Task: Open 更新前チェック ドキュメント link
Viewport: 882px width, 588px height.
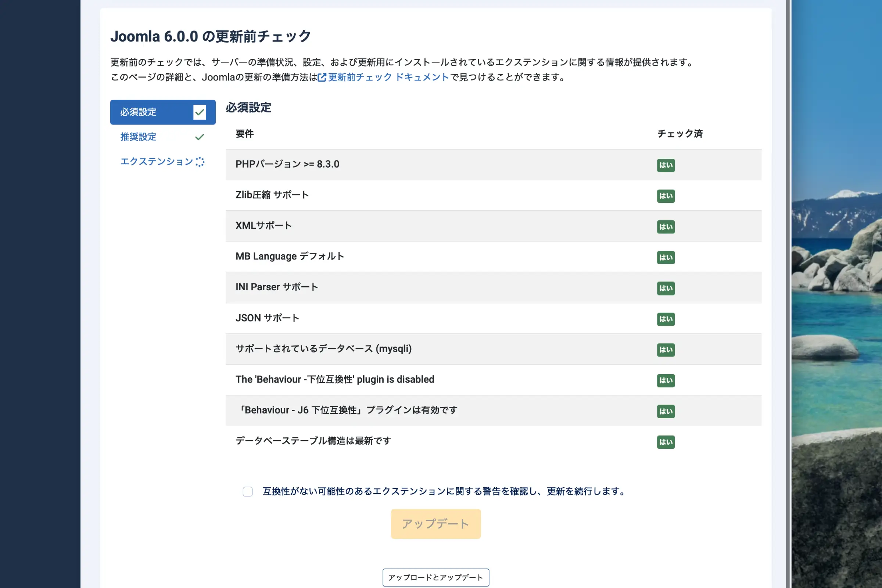Action: [x=388, y=77]
